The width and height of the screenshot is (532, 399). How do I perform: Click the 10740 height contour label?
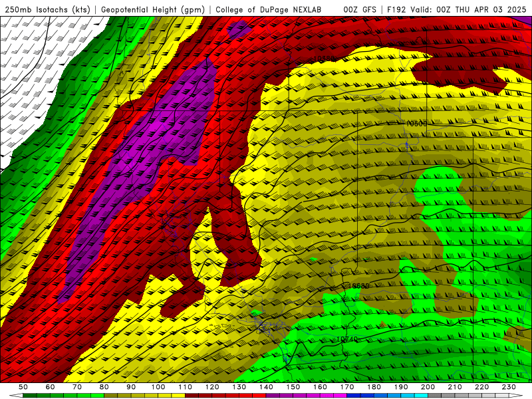(347, 339)
